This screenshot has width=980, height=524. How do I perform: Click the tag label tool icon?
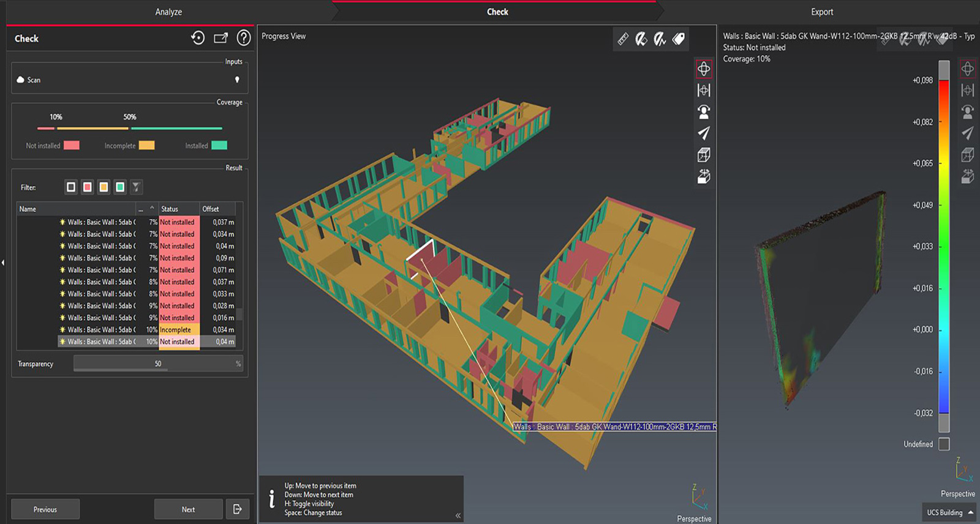coord(679,39)
